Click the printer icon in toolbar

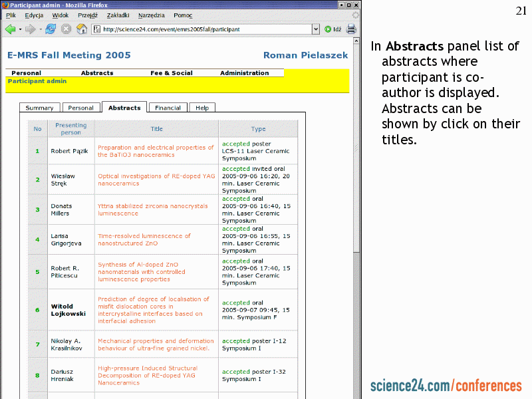(x=351, y=29)
